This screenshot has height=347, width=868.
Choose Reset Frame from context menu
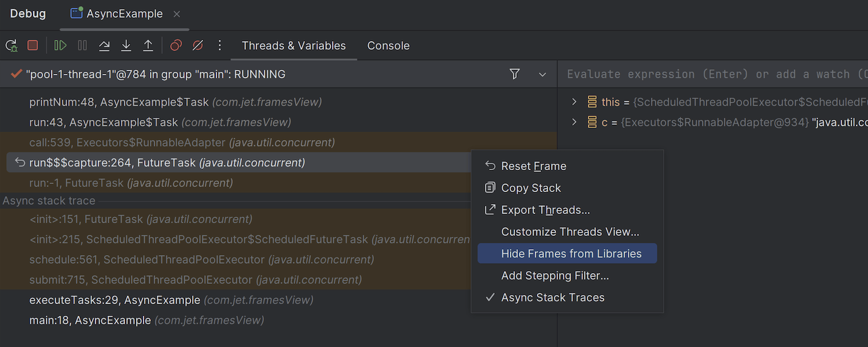click(x=534, y=166)
